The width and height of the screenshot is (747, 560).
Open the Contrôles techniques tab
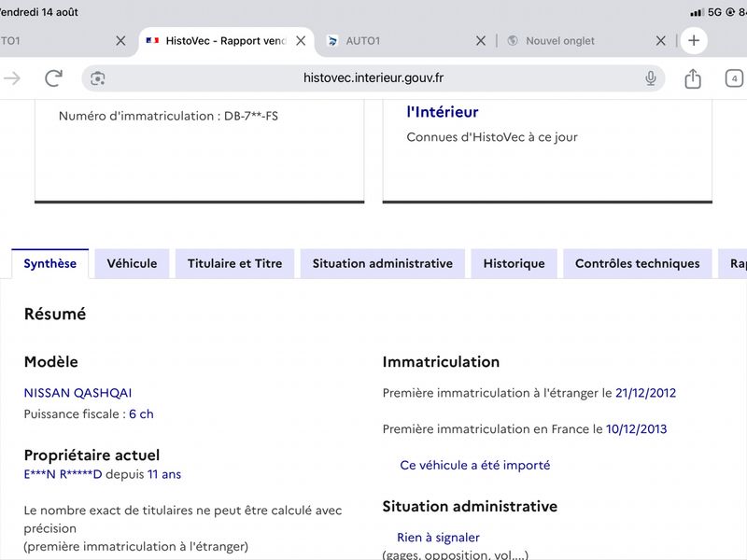coord(638,263)
